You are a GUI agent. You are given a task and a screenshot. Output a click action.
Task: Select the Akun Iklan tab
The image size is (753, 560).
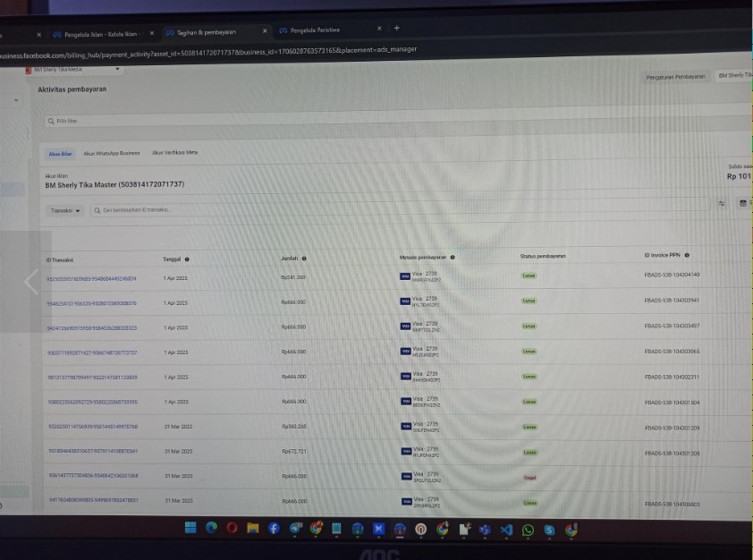click(x=60, y=153)
